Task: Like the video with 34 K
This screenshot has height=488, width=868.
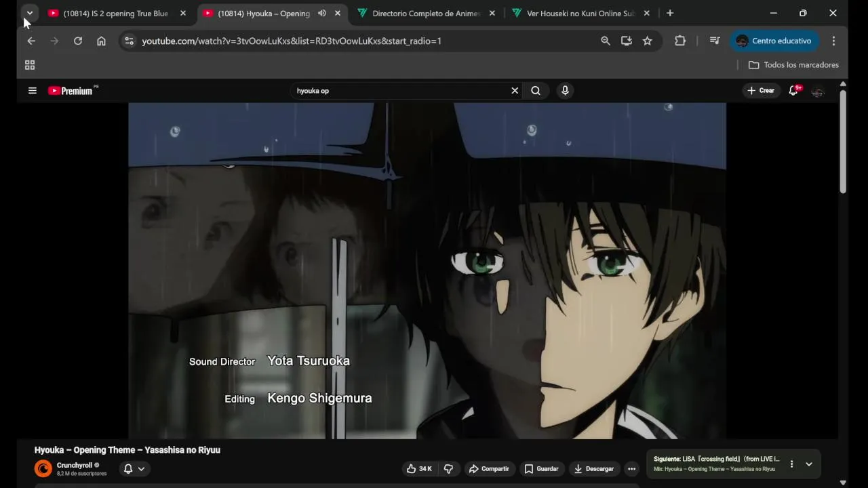Action: 419,468
